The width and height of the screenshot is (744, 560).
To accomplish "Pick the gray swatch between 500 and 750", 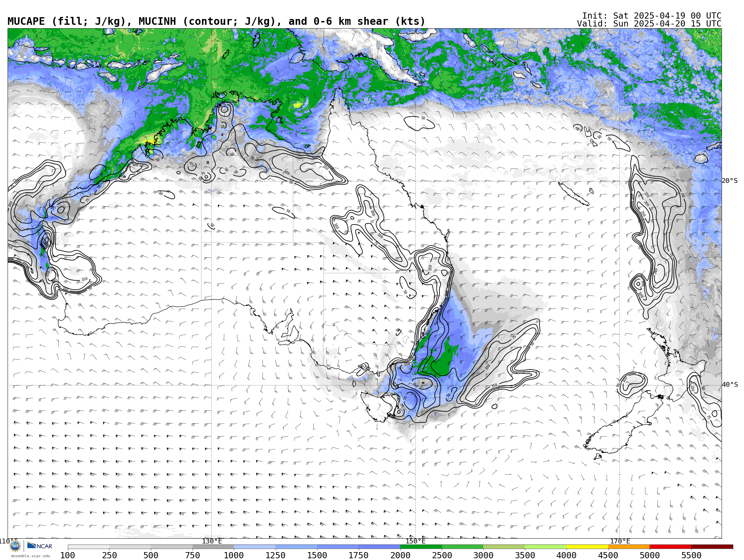I will pos(172,547).
